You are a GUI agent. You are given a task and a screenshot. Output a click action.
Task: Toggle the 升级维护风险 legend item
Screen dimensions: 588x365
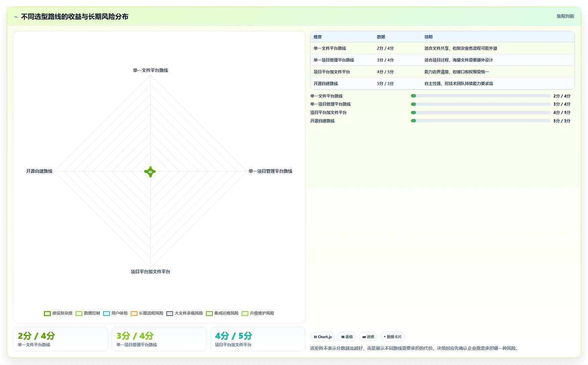point(258,313)
